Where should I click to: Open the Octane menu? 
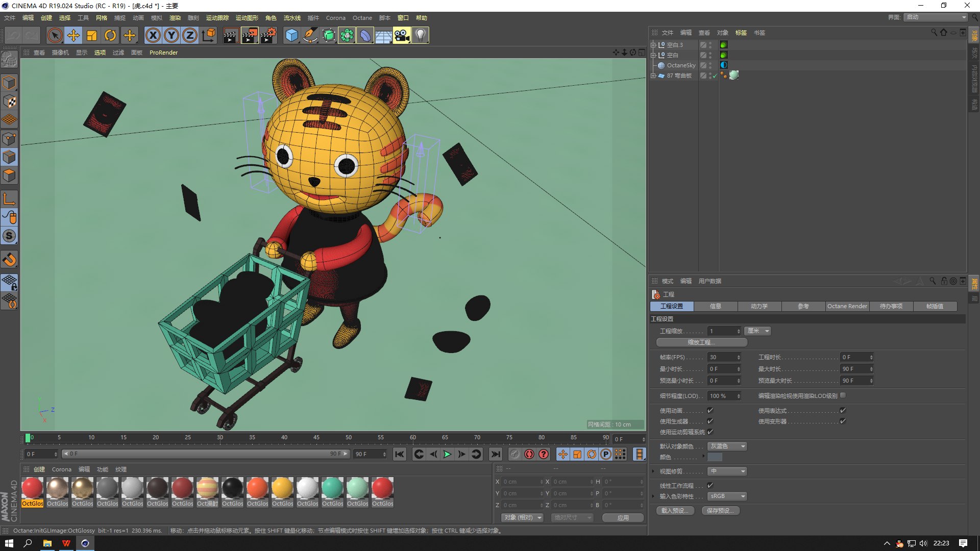tap(362, 18)
